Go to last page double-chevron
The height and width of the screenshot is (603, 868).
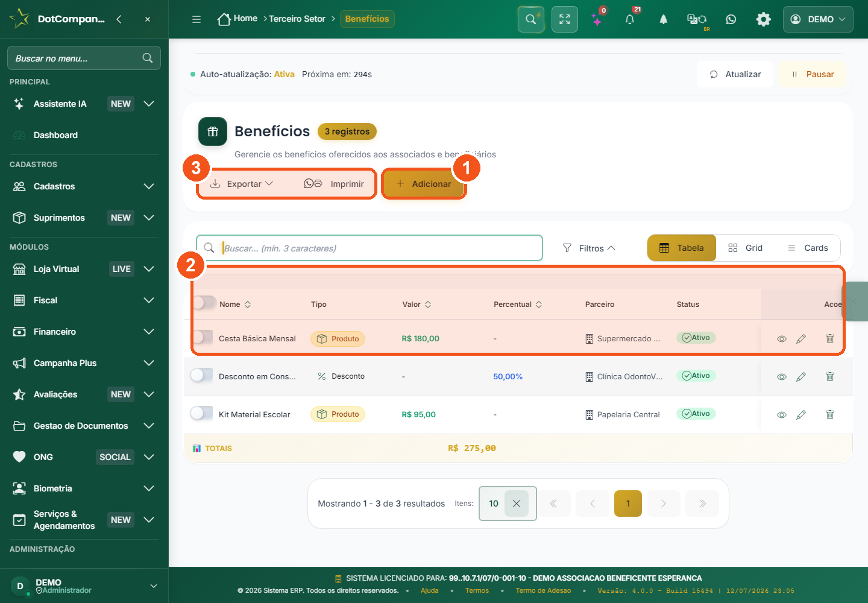pyautogui.click(x=703, y=504)
